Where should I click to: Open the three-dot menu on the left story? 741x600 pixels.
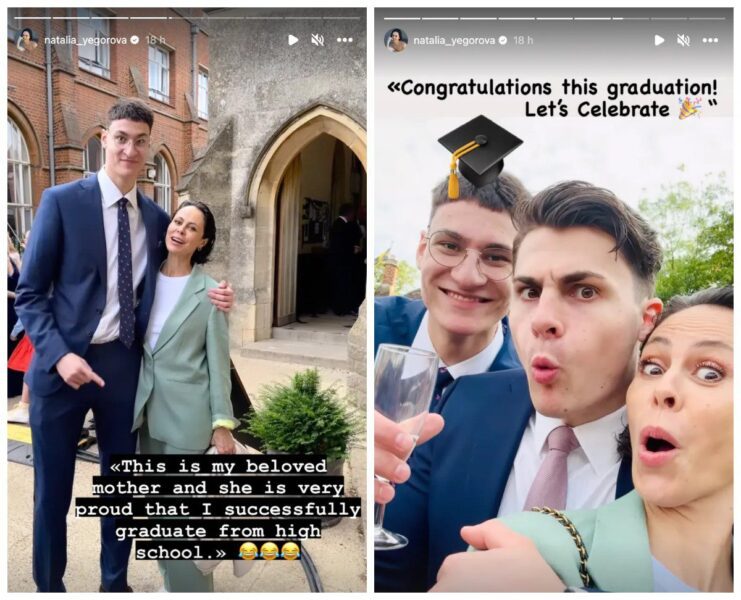coord(345,40)
